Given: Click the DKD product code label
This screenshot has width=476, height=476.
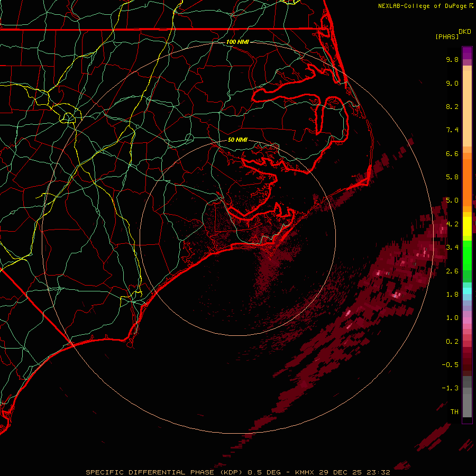Looking at the screenshot, I should click(465, 32).
